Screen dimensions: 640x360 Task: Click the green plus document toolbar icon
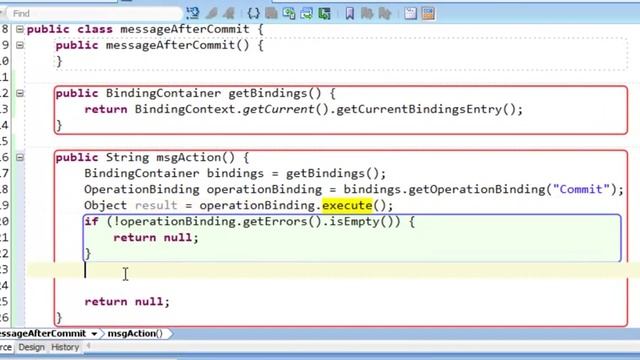289,13
